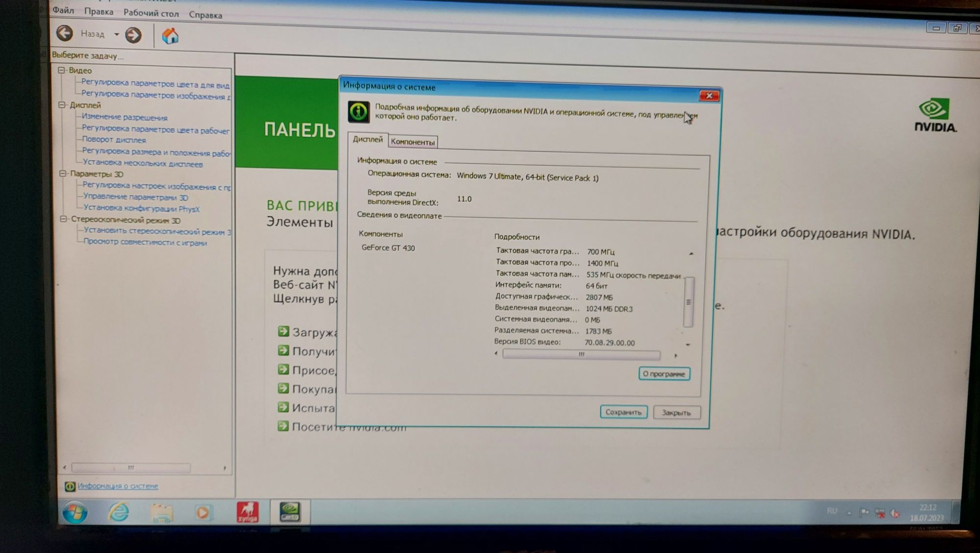Switch to the Компоненты tab
The width and height of the screenshot is (980, 553).
pos(413,142)
